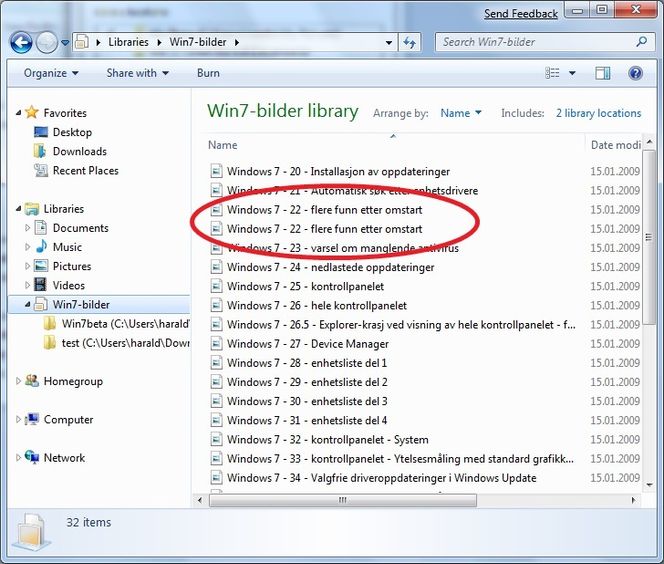This screenshot has width=664, height=564.
Task: Click the scroll down arrow of file list
Action: (649, 485)
